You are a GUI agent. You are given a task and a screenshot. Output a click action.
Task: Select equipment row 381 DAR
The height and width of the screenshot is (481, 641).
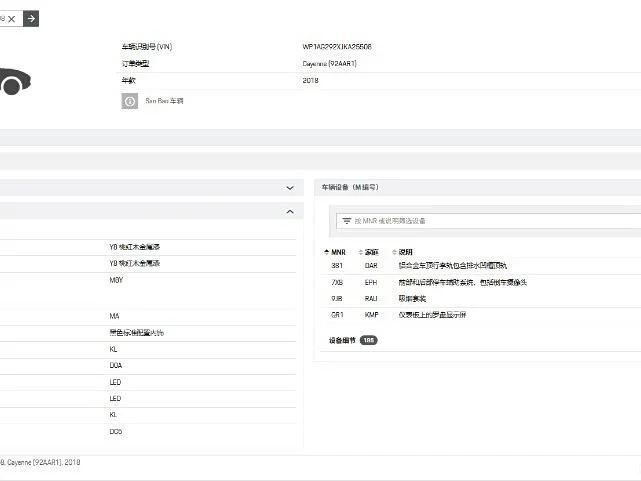click(482, 266)
